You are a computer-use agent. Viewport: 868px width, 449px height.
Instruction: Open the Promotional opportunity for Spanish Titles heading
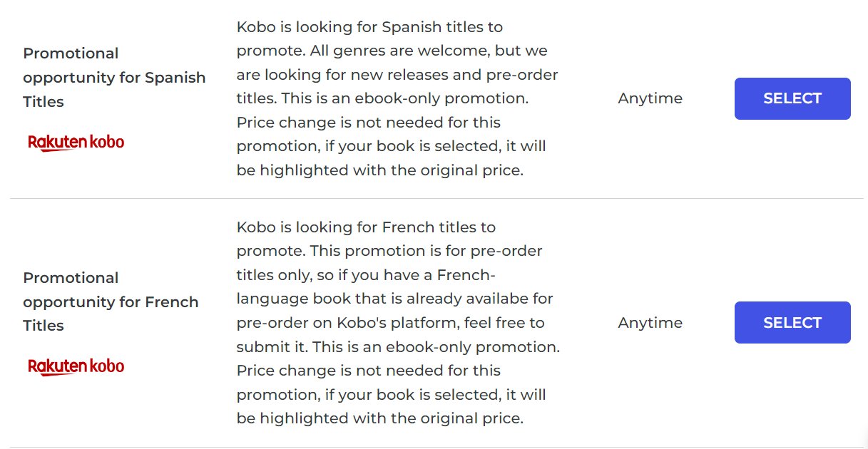(x=114, y=78)
